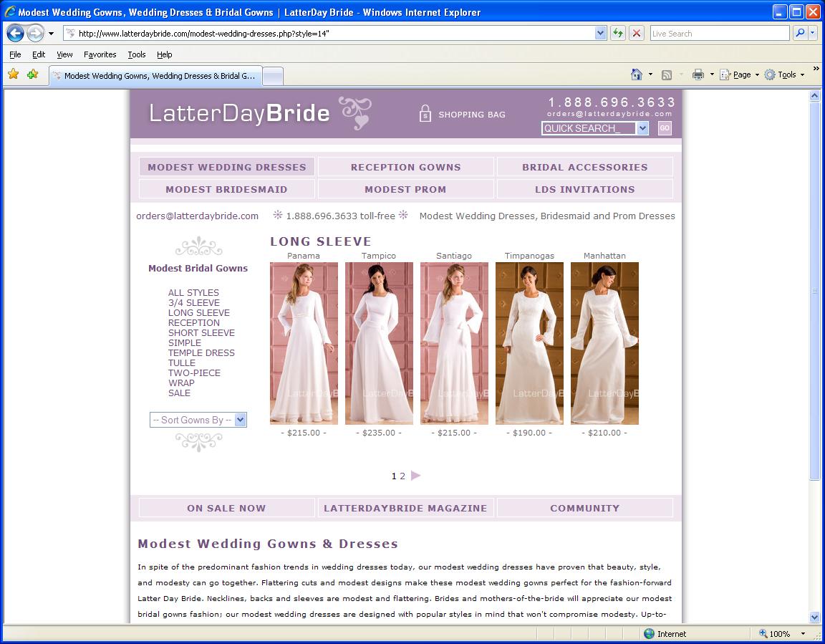Screen dimensions: 825x644
Task: Go to page 2 of gowns
Action: [x=402, y=475]
